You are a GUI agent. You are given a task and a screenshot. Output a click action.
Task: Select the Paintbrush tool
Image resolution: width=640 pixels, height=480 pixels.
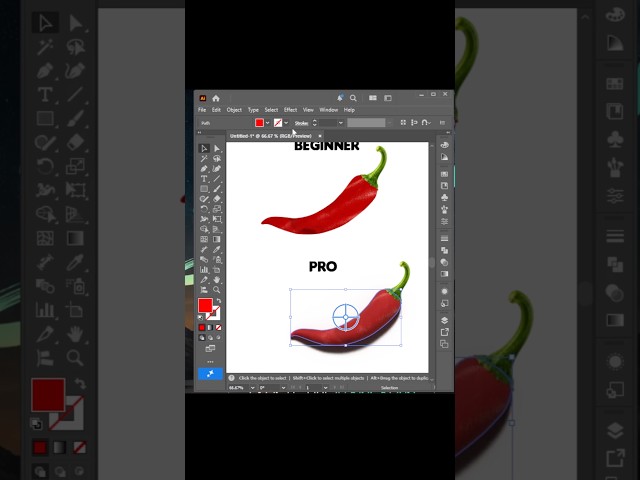pyautogui.click(x=217, y=189)
